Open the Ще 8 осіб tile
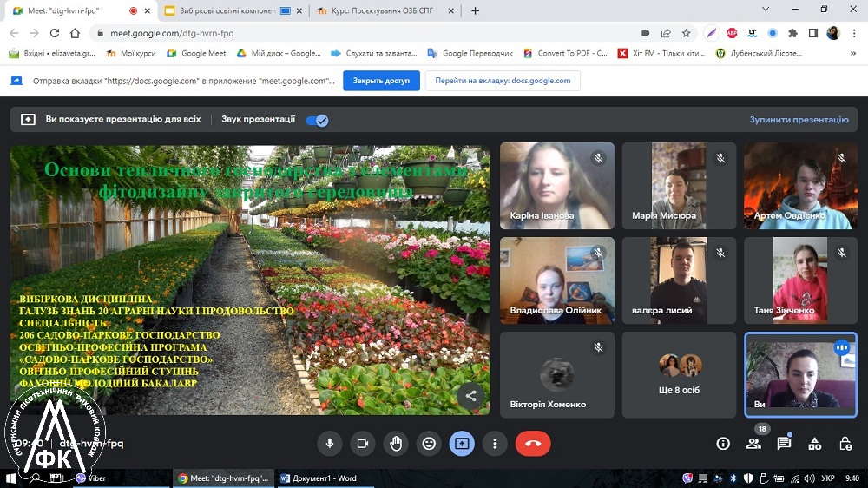 (x=680, y=375)
